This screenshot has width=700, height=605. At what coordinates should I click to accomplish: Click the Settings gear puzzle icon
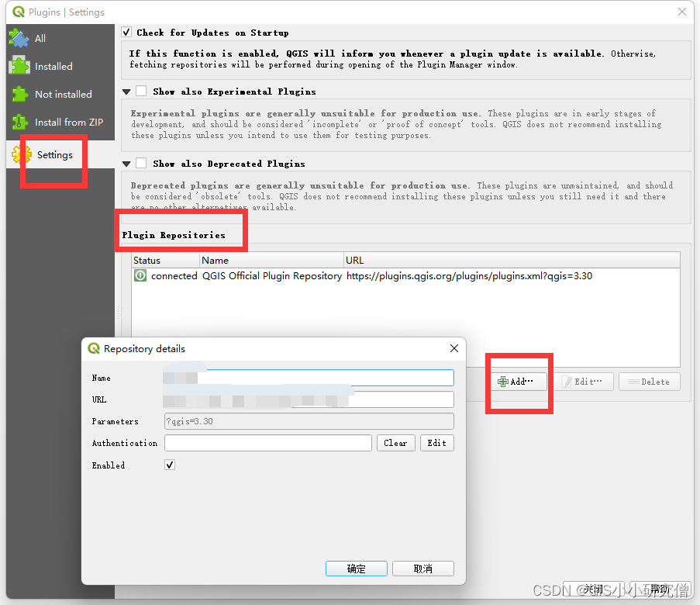coord(22,154)
